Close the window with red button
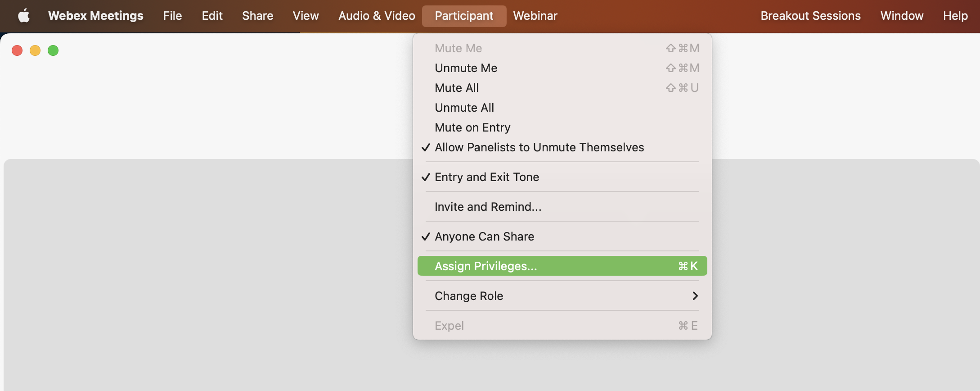The height and width of the screenshot is (391, 980). pos(17,50)
